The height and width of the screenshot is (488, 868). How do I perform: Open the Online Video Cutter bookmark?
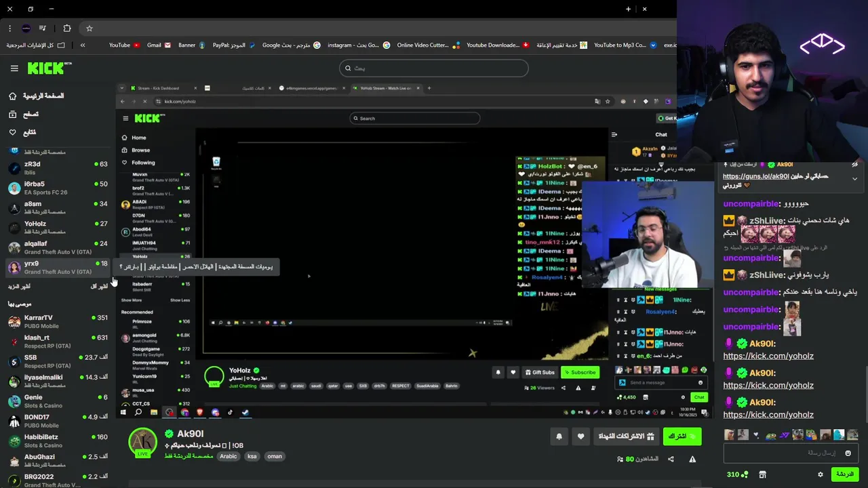coord(428,45)
